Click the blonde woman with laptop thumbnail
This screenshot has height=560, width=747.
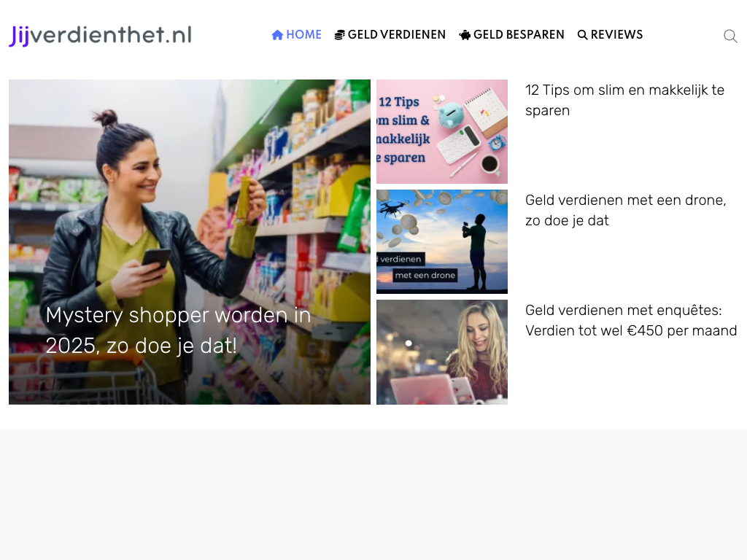tap(442, 352)
